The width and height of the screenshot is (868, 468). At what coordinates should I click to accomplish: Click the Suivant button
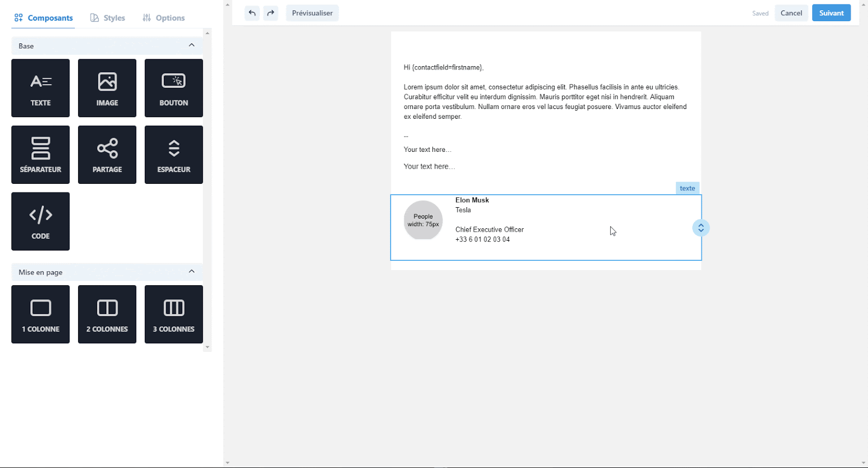click(832, 13)
